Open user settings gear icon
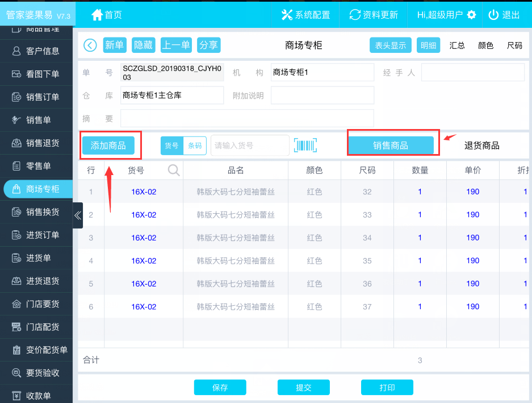Viewport: 532px width, 403px height. pos(472,15)
